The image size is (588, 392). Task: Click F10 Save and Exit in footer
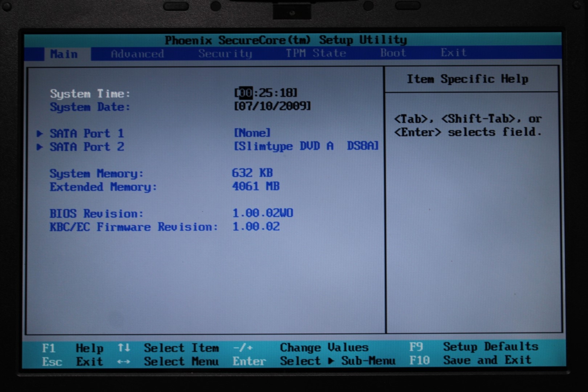tap(470, 360)
